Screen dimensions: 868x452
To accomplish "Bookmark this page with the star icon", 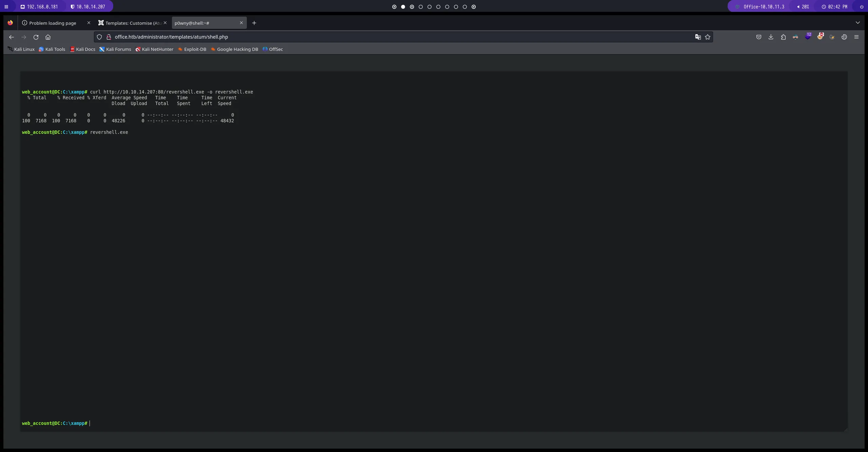I will point(708,37).
